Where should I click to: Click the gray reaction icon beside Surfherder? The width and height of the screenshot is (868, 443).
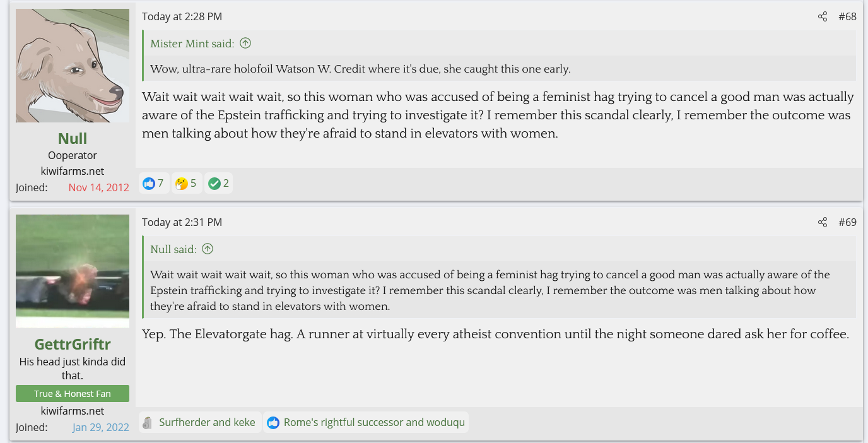(x=148, y=423)
